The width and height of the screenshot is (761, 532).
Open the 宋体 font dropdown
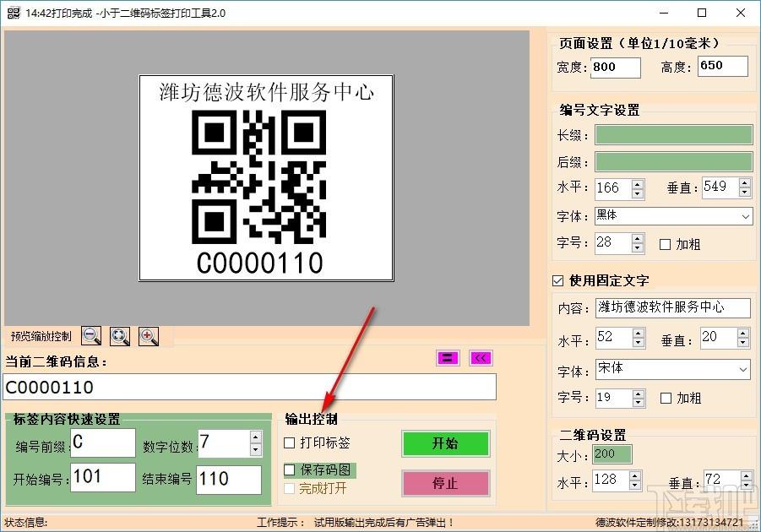742,370
